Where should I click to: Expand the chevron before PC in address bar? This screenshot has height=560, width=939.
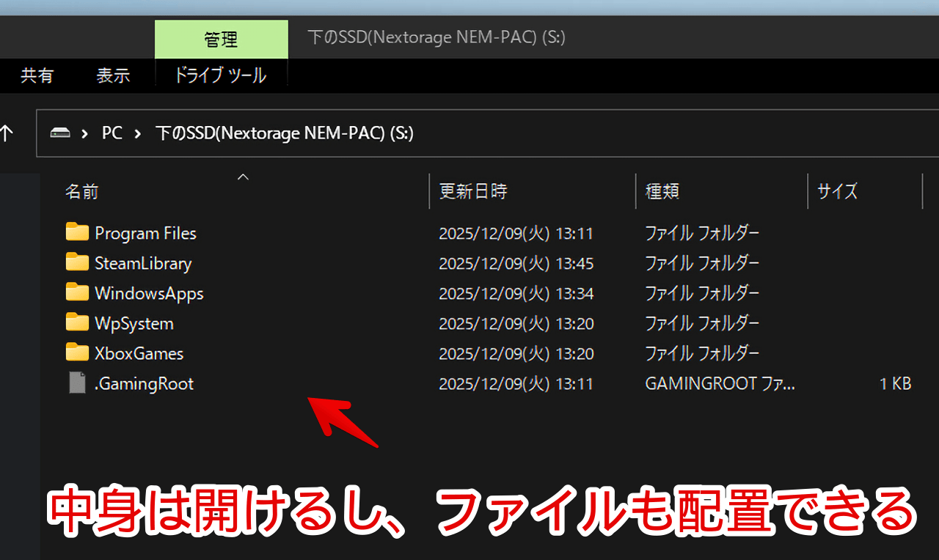(x=86, y=133)
